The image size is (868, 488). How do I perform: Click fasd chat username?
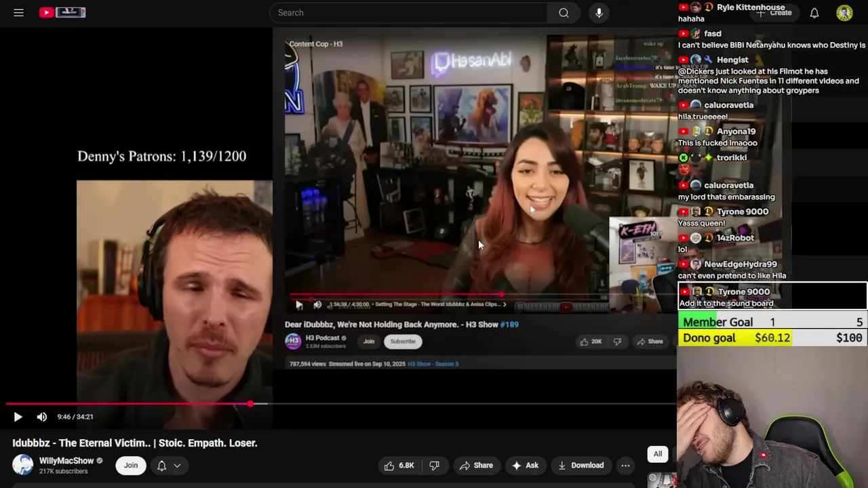(713, 34)
